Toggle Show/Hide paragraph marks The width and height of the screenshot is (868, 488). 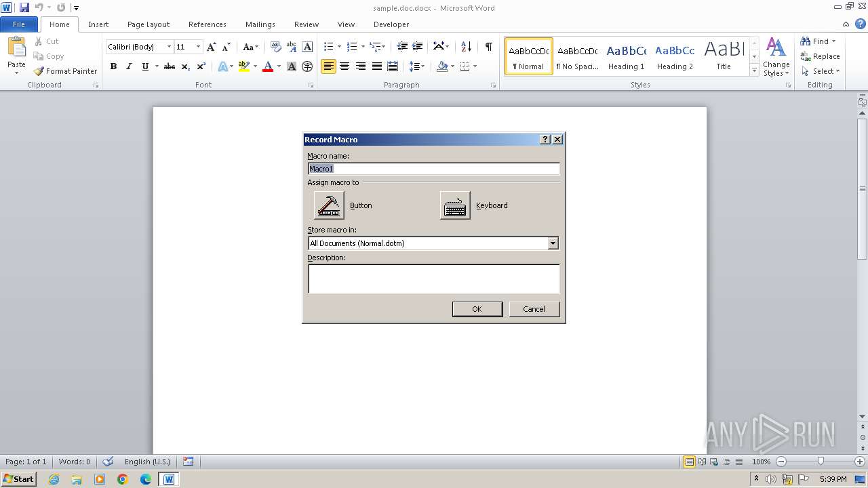[x=488, y=47]
